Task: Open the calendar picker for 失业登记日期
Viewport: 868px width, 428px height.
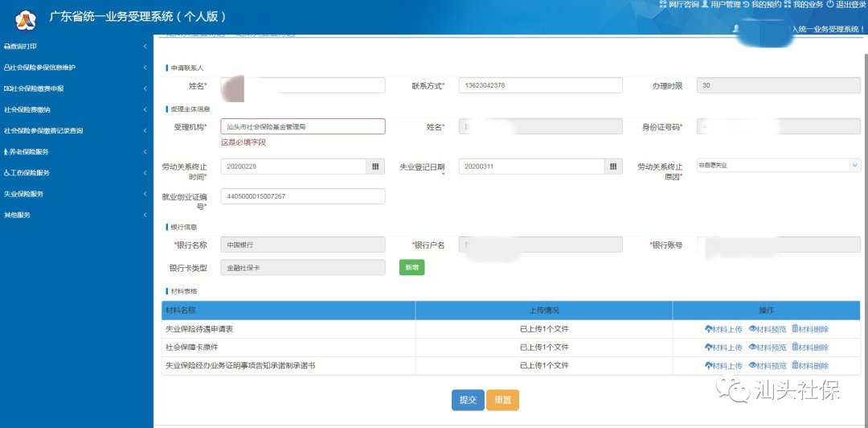Action: (612, 167)
